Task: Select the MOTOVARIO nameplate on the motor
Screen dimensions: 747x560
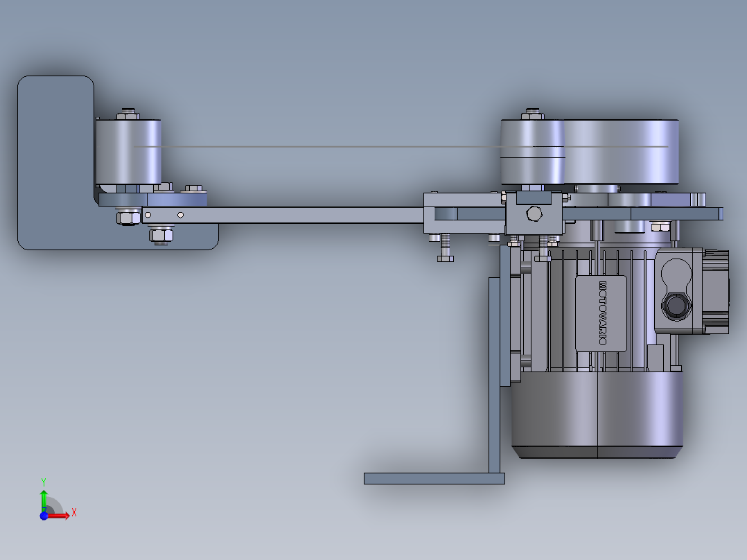Action: [601, 313]
